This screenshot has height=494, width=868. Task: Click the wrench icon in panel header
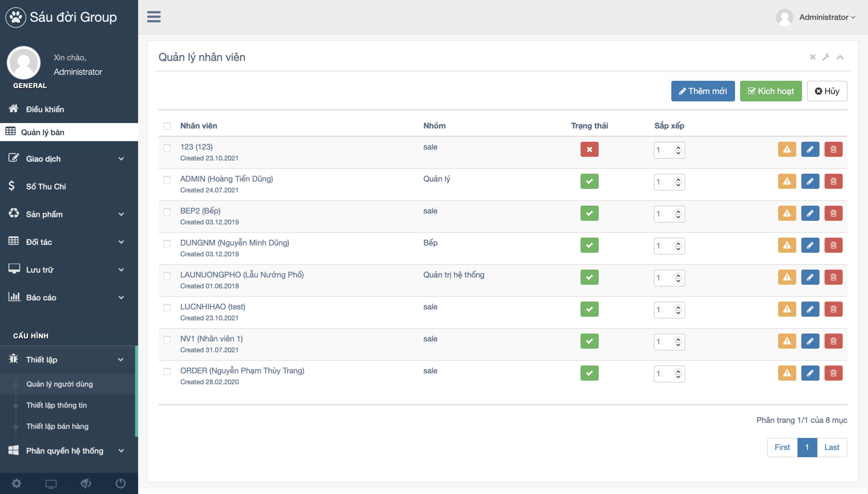[x=826, y=57]
